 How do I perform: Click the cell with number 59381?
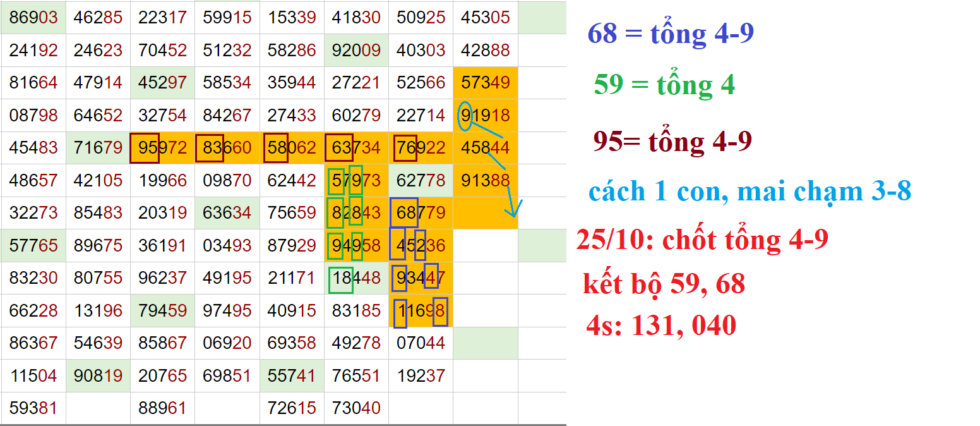[33, 408]
